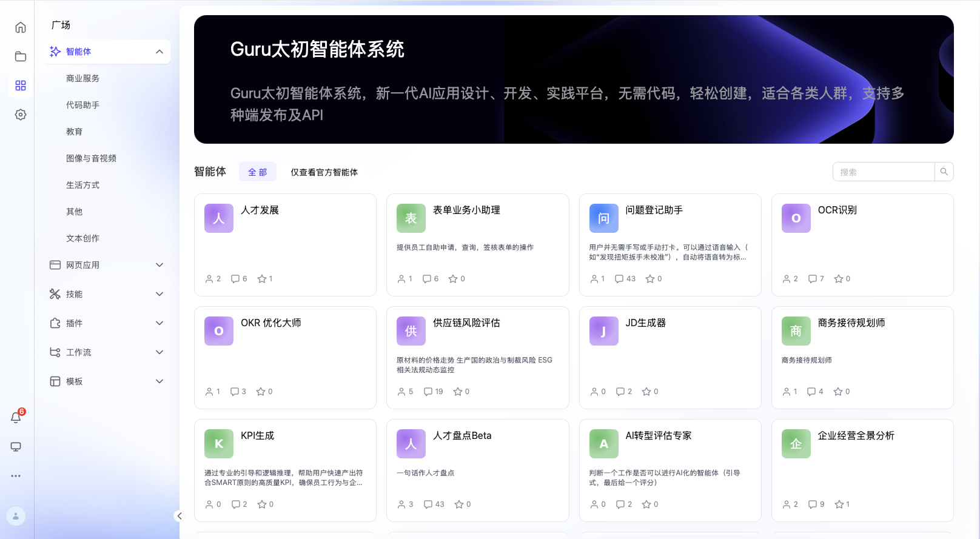
Task: Expand the 网页应用 section chevron
Action: (x=159, y=265)
